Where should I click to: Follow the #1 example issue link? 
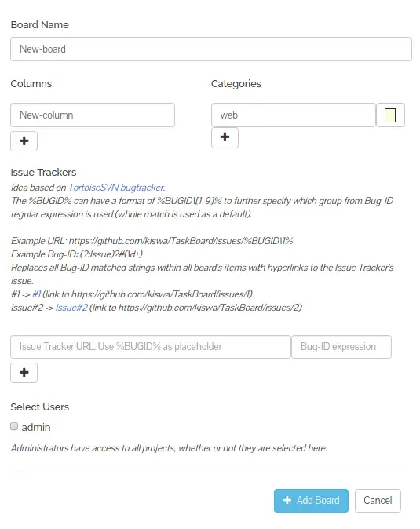coord(36,294)
